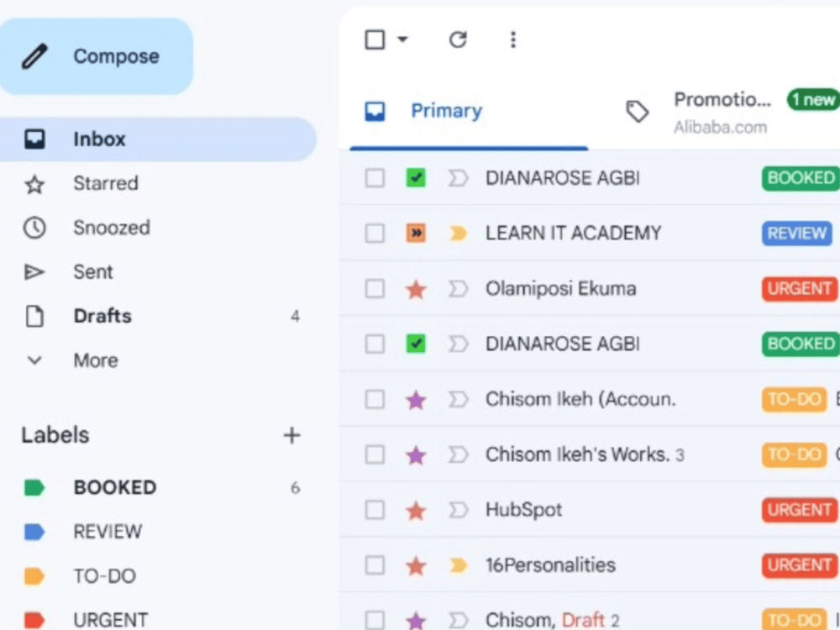The width and height of the screenshot is (840, 630).
Task: Toggle purple star on Chisom Ikeh's Works
Action: click(x=417, y=454)
